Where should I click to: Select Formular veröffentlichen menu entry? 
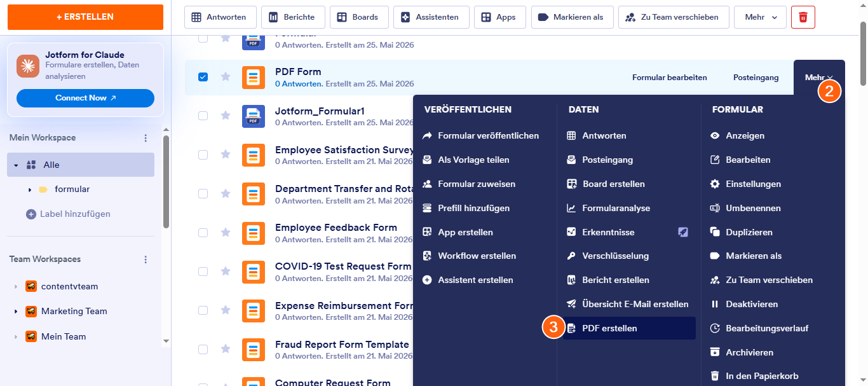coord(481,135)
